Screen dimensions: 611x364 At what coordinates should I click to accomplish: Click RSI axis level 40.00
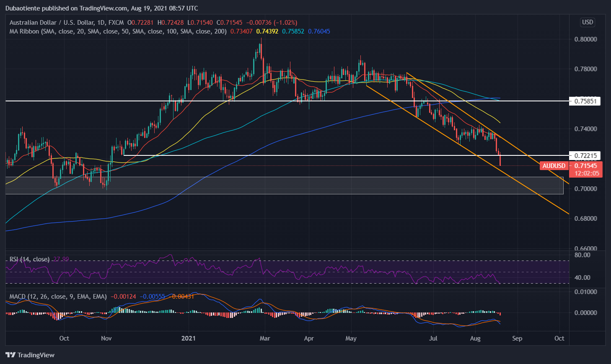pos(583,278)
